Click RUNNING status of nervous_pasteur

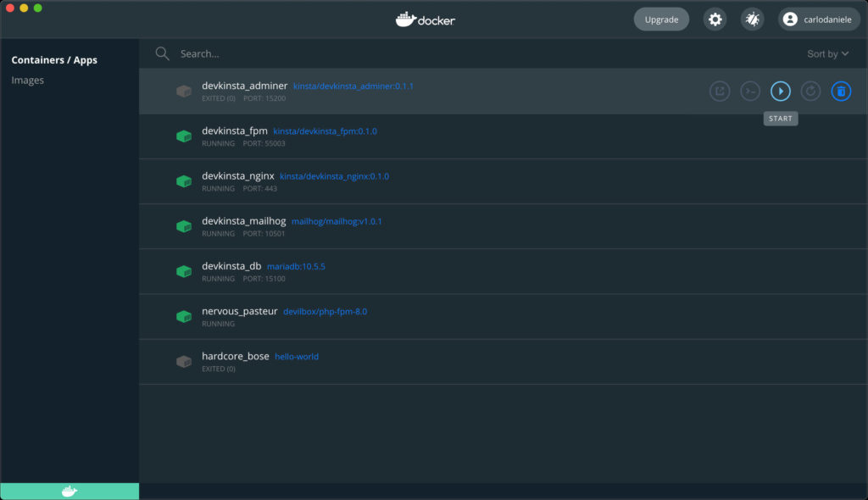(218, 324)
